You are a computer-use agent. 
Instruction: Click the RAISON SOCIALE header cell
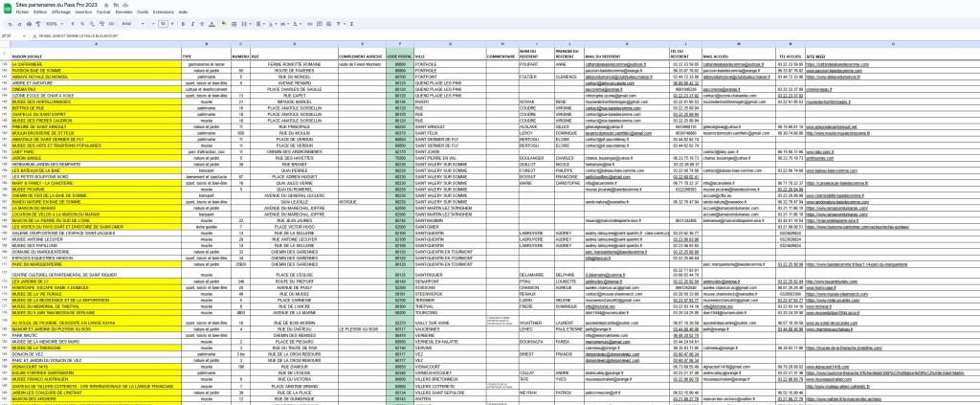pyautogui.click(x=97, y=54)
